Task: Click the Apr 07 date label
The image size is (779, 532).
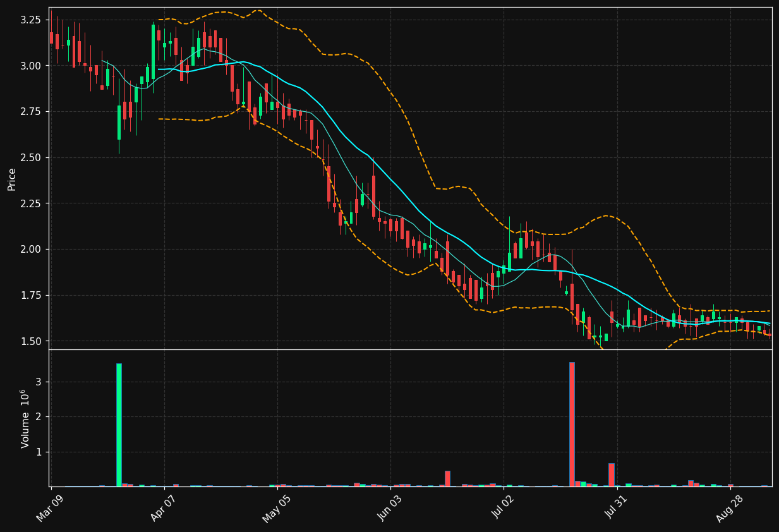Action: coord(163,507)
